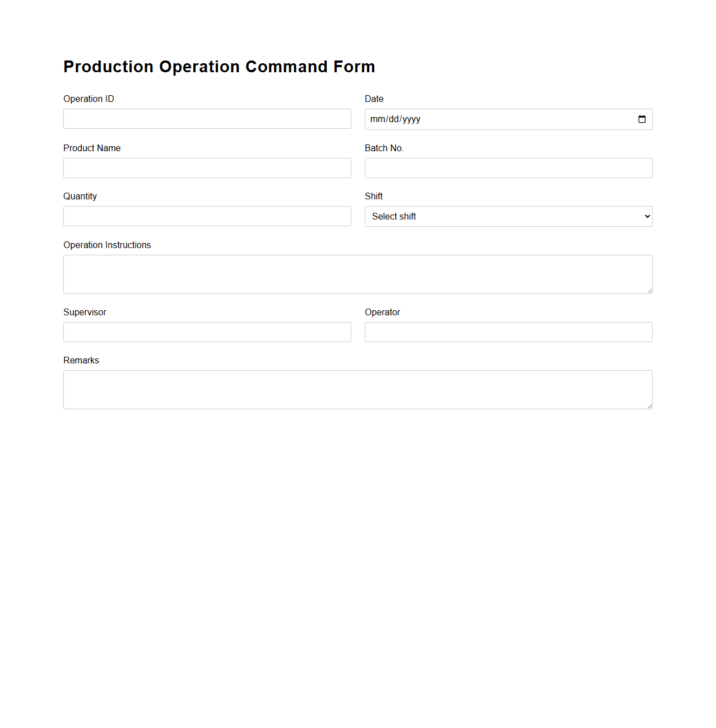Click the Shift dropdown chevron arrow

pos(644,216)
